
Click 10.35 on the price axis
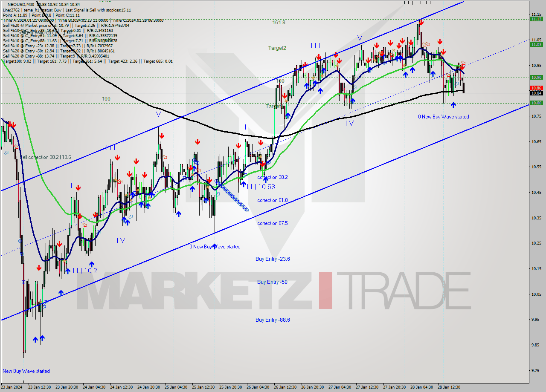536,218
